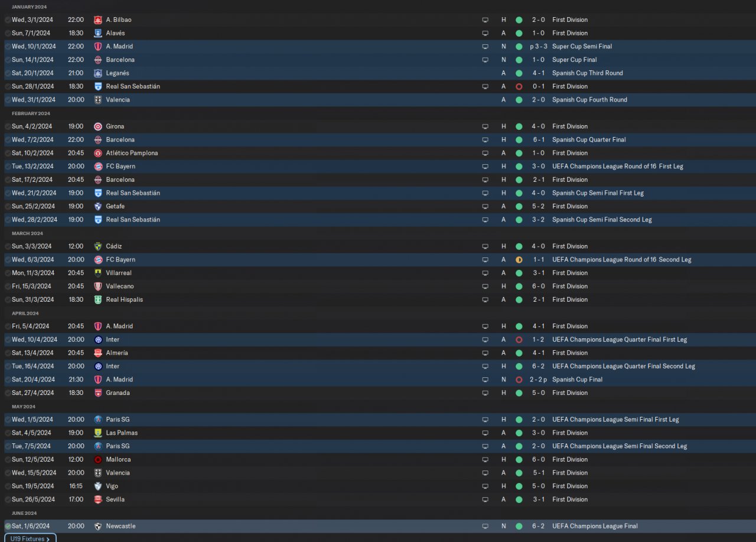Click the TV icon on the Newcastle row
756x542 pixels.
pos(485,526)
